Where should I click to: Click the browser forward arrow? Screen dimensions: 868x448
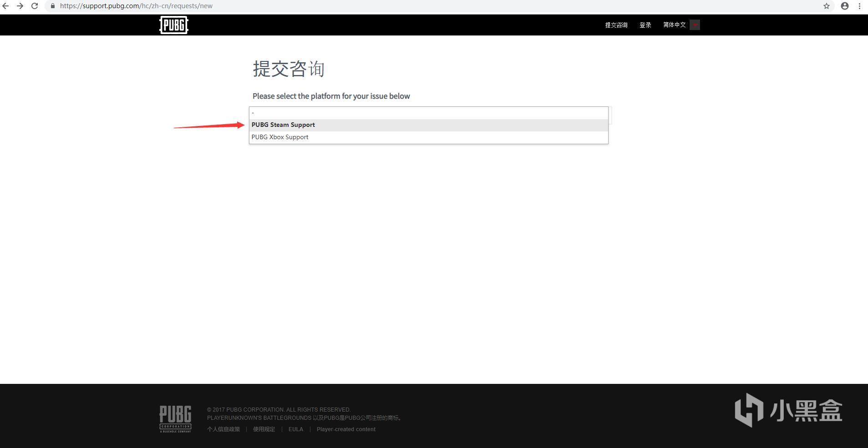20,6
